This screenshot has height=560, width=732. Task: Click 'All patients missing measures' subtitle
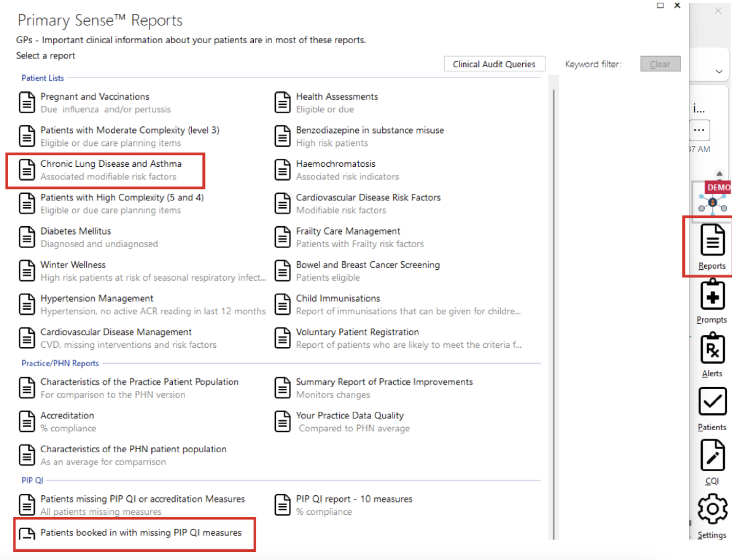101,511
